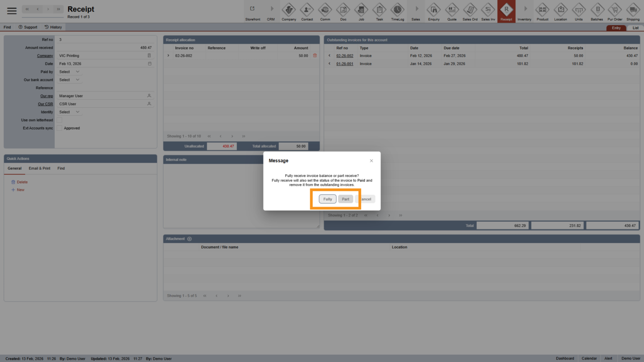The image size is (644, 362).
Task: Expand the Identity dropdown
Action: [69, 112]
